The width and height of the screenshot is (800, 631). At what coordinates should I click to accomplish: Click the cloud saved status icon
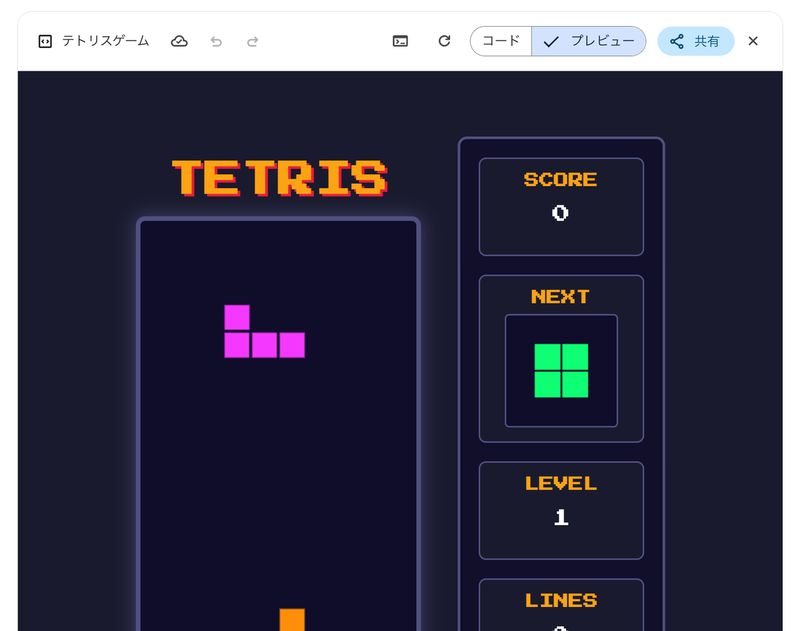pos(179,41)
